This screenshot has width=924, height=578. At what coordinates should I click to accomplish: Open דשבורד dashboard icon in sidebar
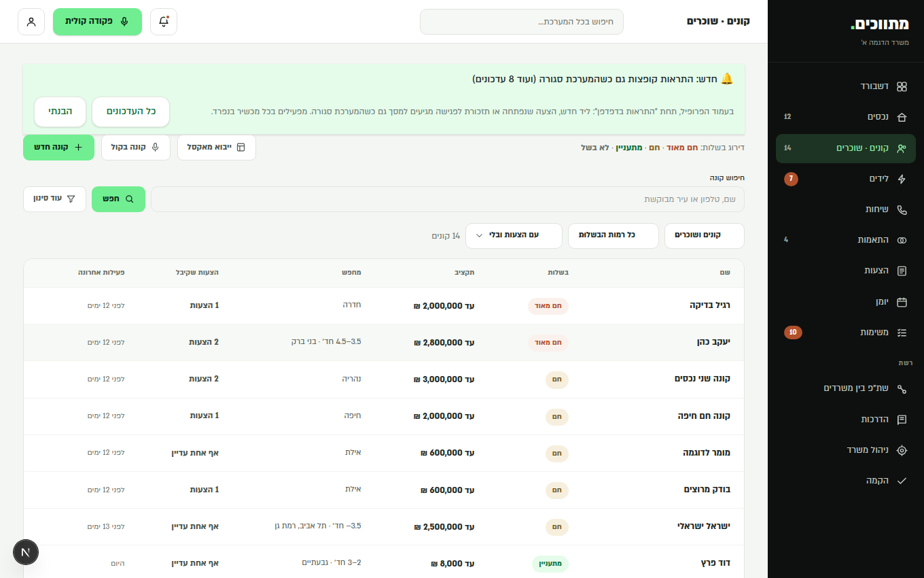902,86
